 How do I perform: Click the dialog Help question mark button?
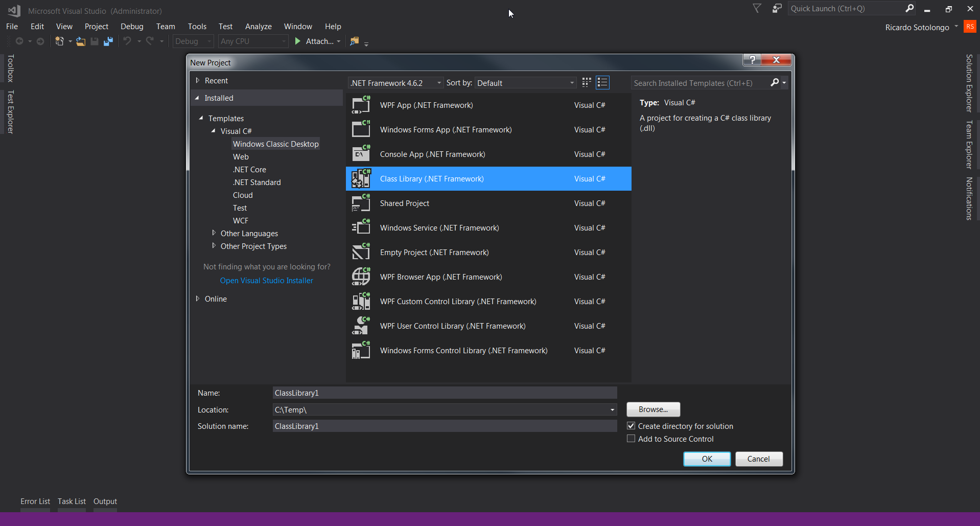[752, 60]
